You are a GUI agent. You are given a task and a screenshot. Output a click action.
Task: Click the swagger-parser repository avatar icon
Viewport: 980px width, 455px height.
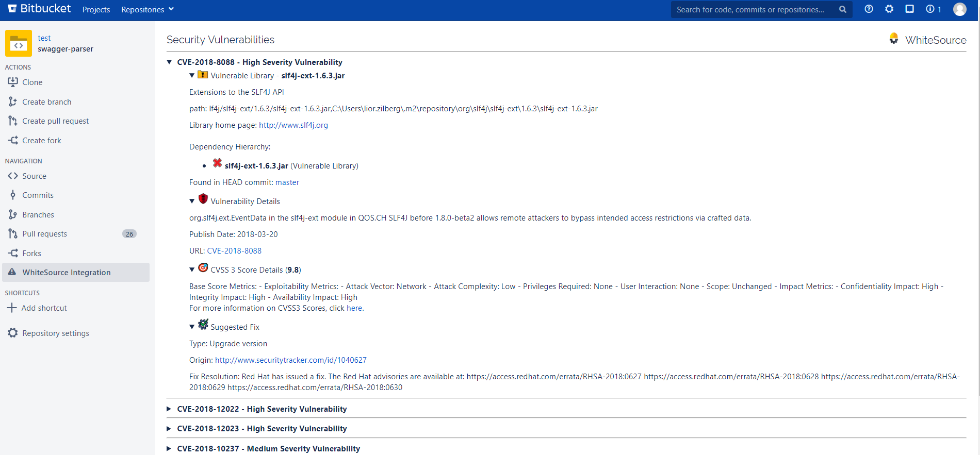[19, 43]
